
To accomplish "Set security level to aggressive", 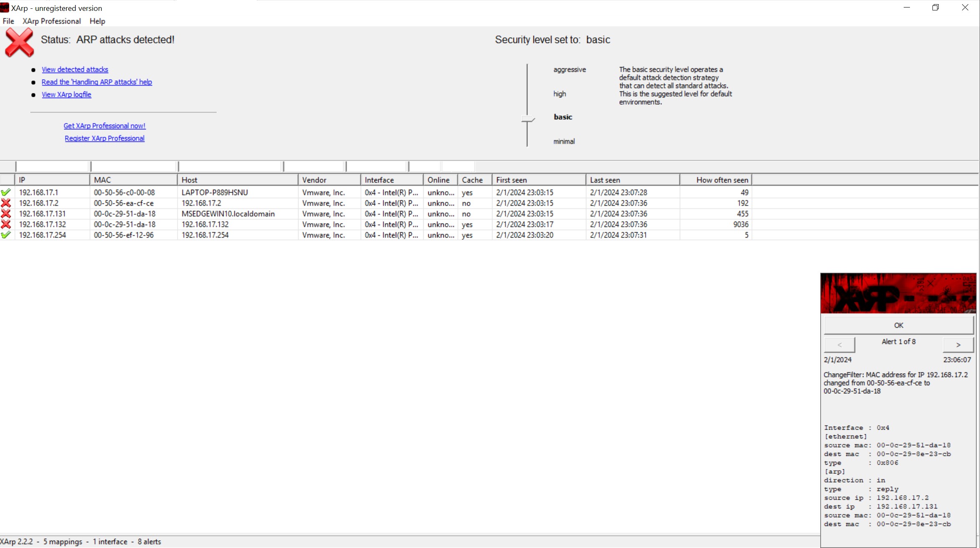I will coord(569,70).
